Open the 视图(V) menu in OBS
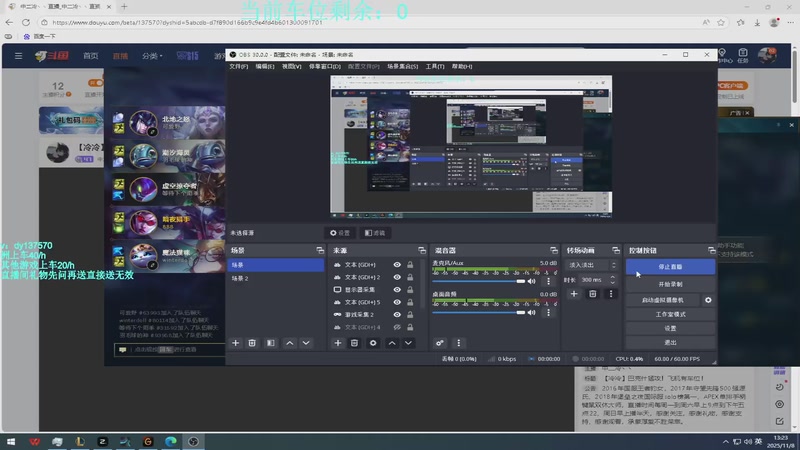 click(x=291, y=66)
